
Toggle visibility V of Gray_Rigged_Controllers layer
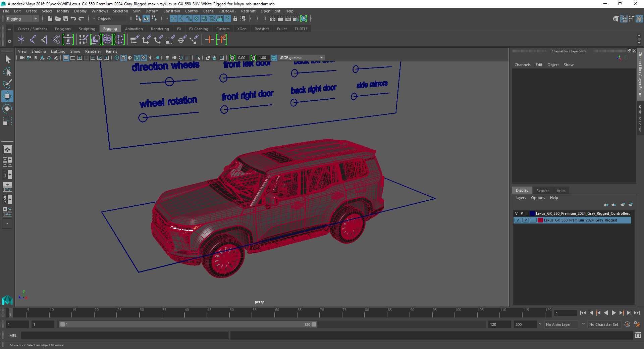517,213
